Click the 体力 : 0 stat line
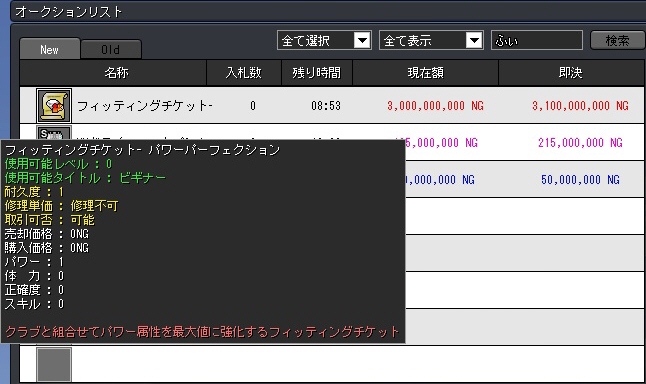The image size is (646, 384). pos(34,276)
